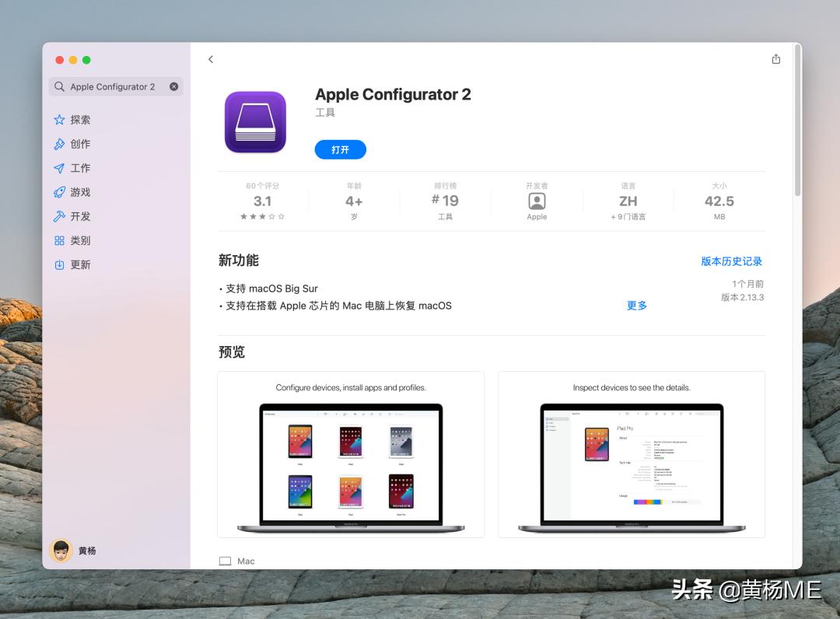Open 版本历史记录 version history
Viewport: 840px width, 619px height.
(x=731, y=261)
